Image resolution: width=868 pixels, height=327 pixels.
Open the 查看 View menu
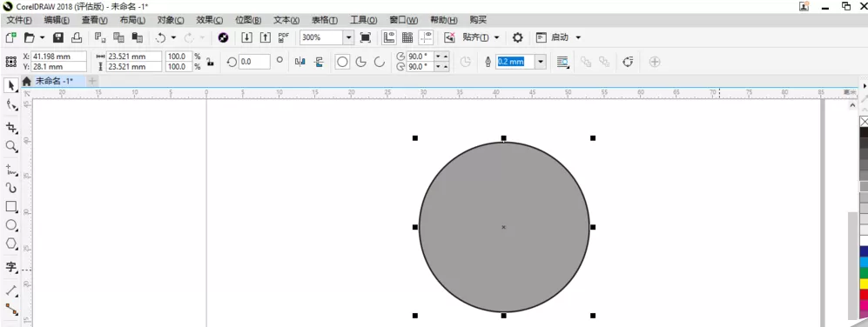[x=95, y=21]
